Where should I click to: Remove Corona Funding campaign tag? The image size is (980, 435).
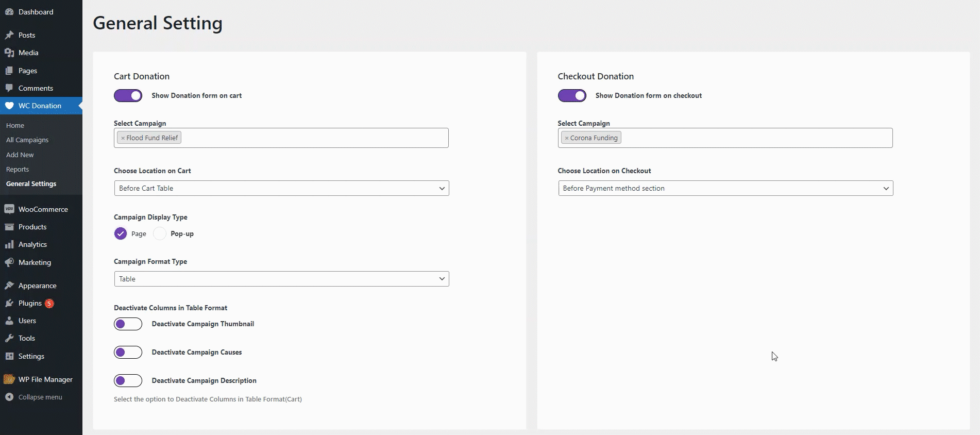point(567,138)
